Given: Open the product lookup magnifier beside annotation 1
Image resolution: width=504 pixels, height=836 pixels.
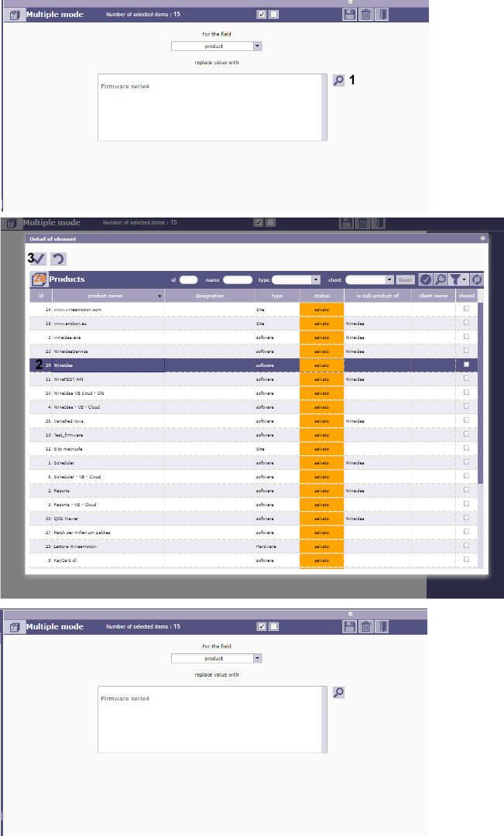Looking at the screenshot, I should pos(338,81).
